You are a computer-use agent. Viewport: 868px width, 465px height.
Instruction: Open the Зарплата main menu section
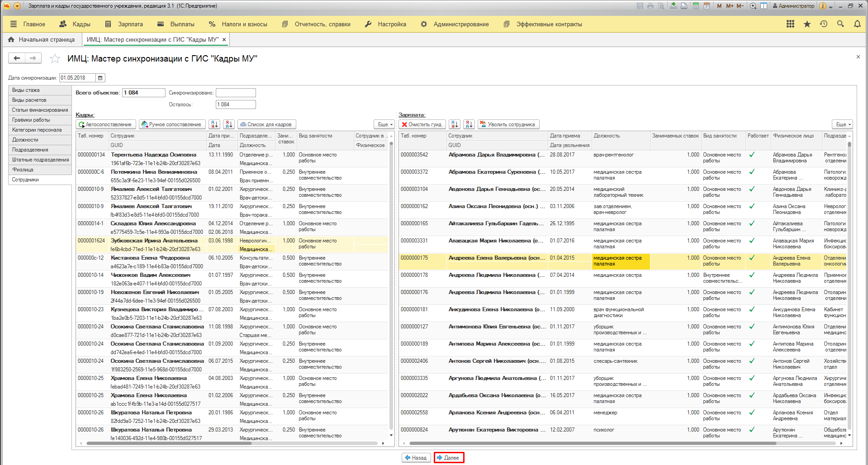(x=124, y=24)
